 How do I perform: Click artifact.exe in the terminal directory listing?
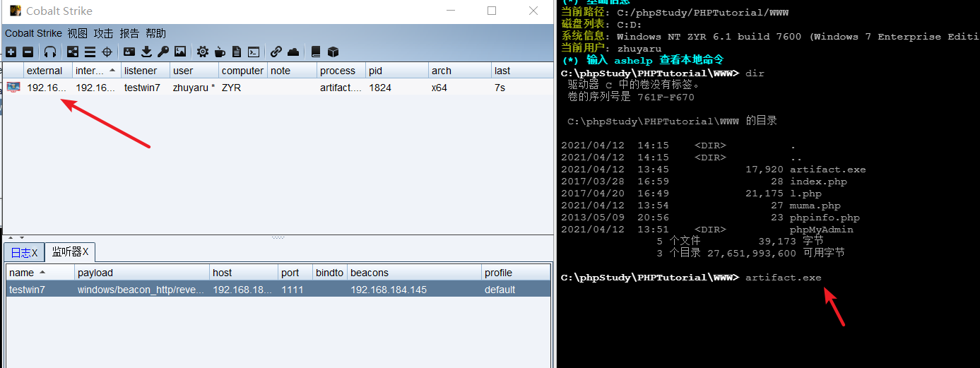827,170
